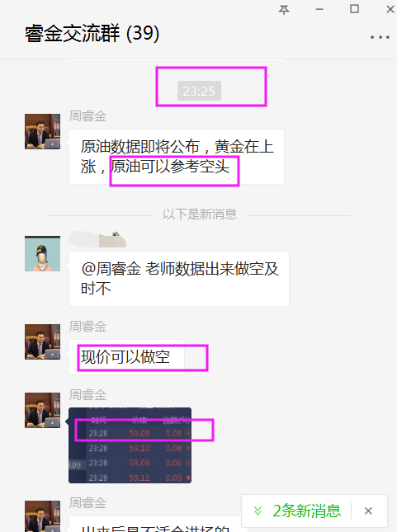Click the 23:25 timestamp label
Viewport: 397px width, 532px height.
point(199,91)
